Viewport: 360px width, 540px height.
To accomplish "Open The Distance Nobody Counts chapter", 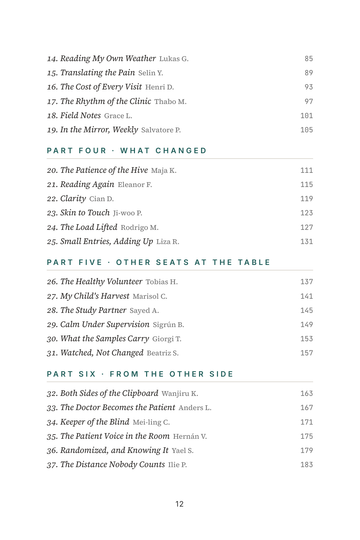I will 180,465.
